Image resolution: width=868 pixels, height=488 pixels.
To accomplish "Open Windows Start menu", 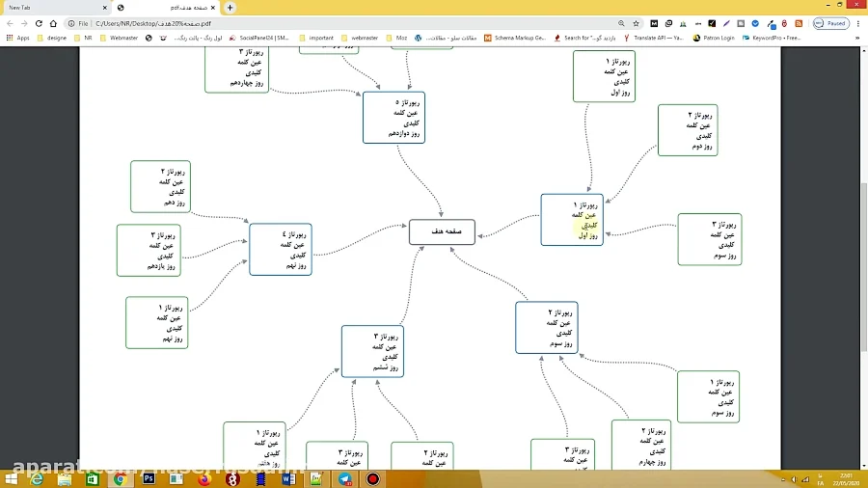I will pyautogui.click(x=11, y=479).
